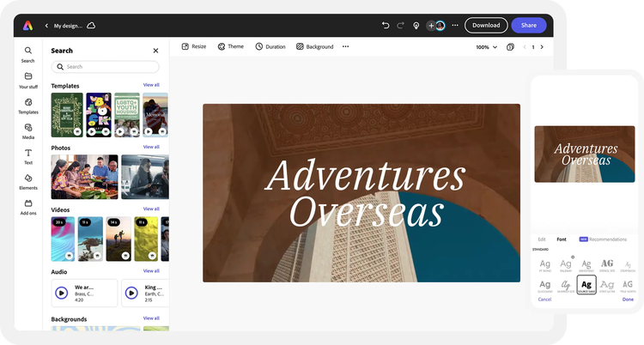Click the undo arrow icon

(x=386, y=25)
